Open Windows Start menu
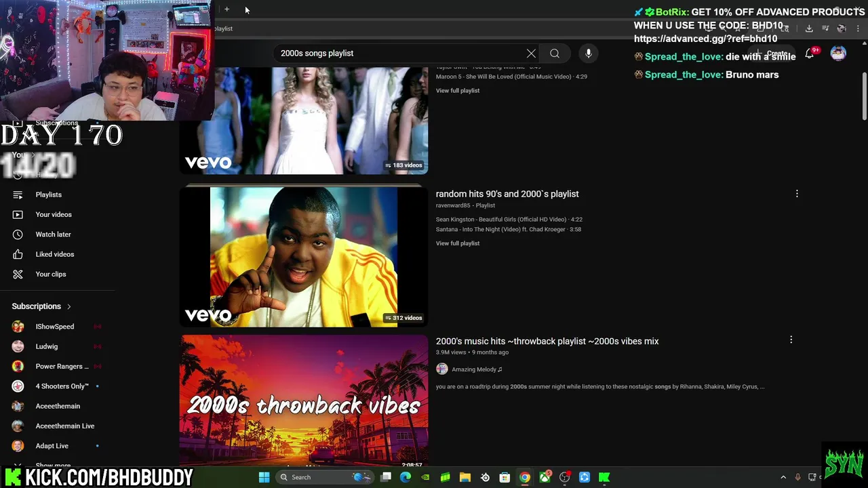 [264, 477]
